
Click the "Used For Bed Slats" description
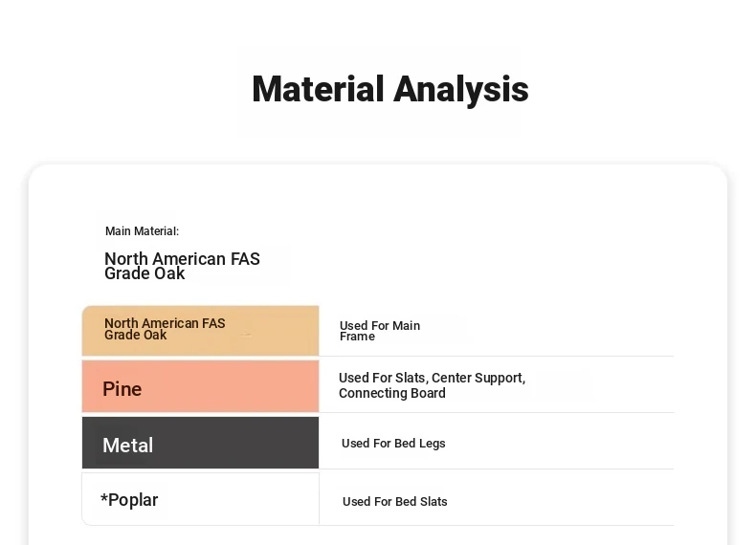(394, 502)
